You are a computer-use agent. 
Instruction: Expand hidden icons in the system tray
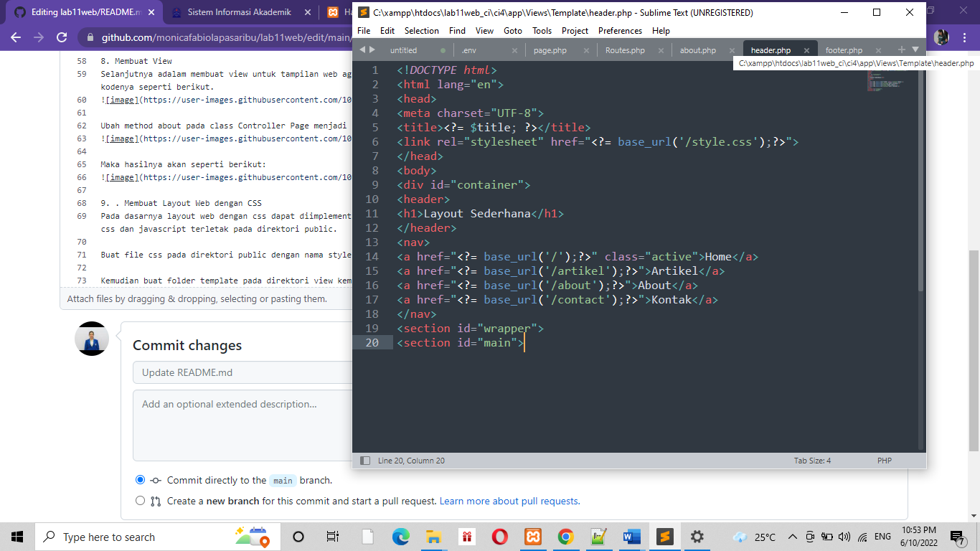792,537
